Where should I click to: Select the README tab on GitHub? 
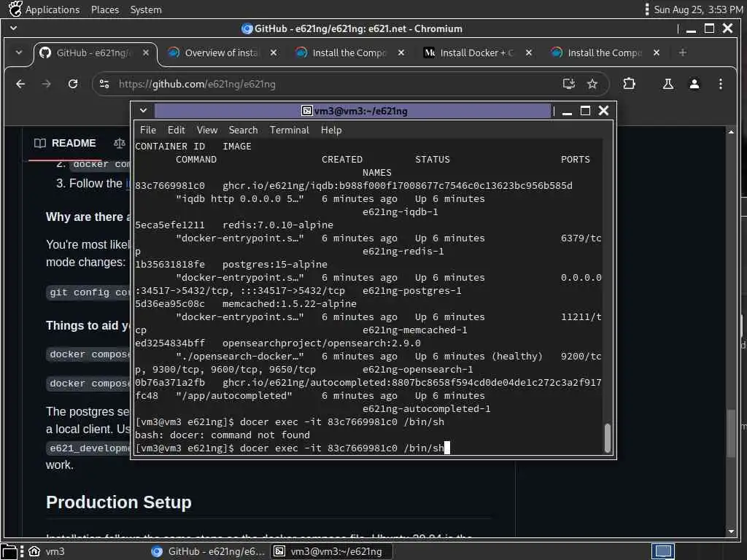click(x=65, y=144)
